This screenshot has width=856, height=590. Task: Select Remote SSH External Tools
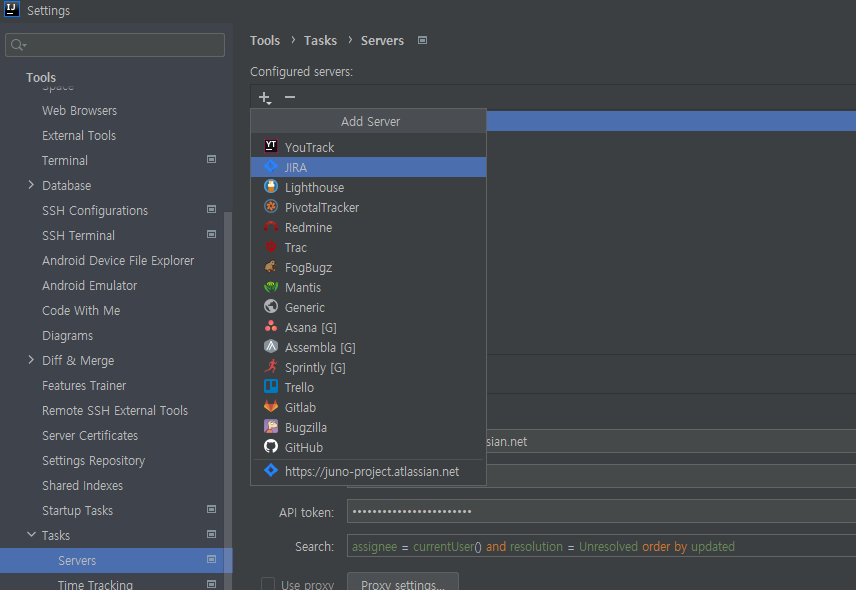coord(115,410)
